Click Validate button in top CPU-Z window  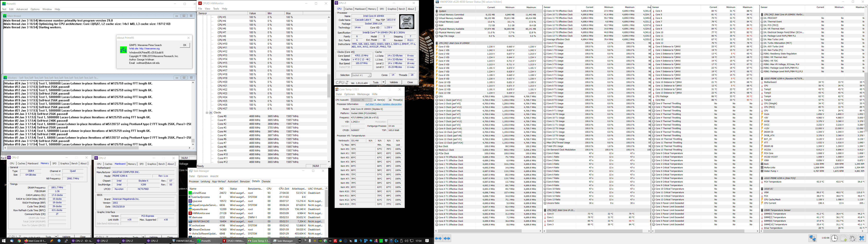393,82
